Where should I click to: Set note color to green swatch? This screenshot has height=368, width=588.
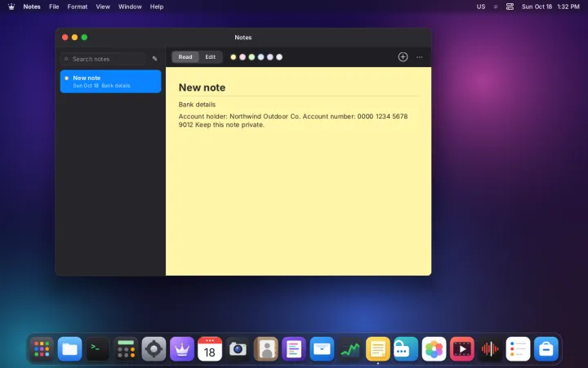(252, 57)
